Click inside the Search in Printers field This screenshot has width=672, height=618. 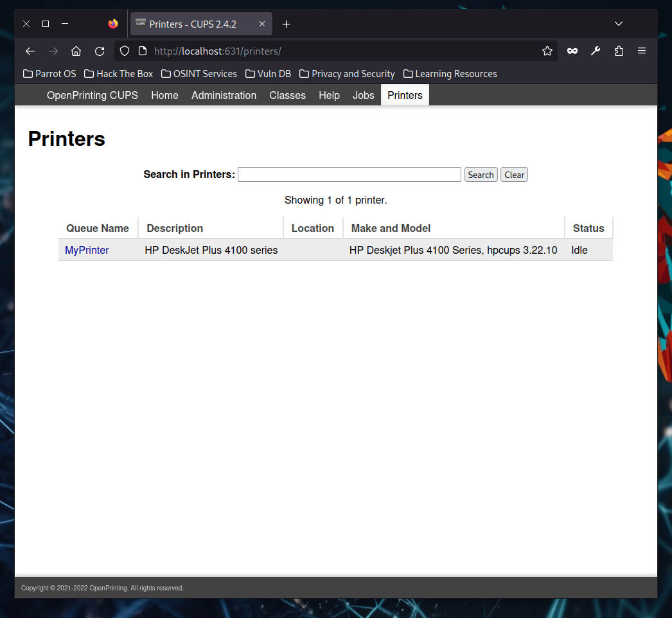[349, 174]
